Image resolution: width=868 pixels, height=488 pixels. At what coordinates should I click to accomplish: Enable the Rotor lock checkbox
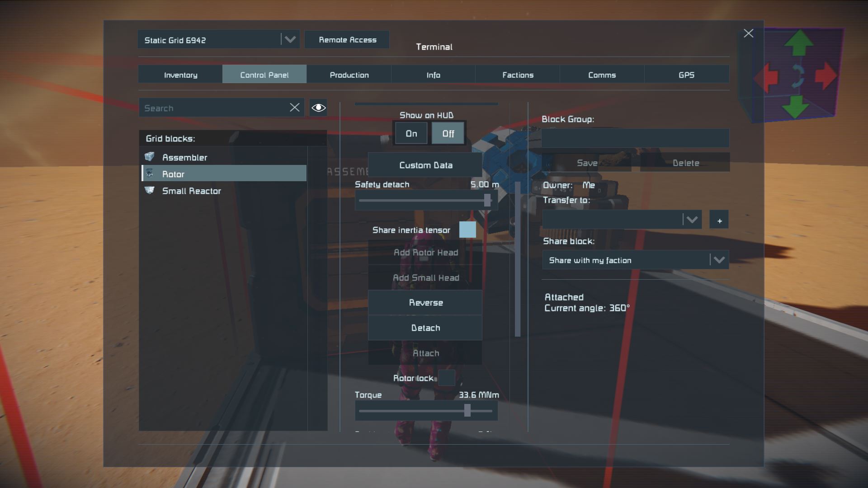click(446, 378)
